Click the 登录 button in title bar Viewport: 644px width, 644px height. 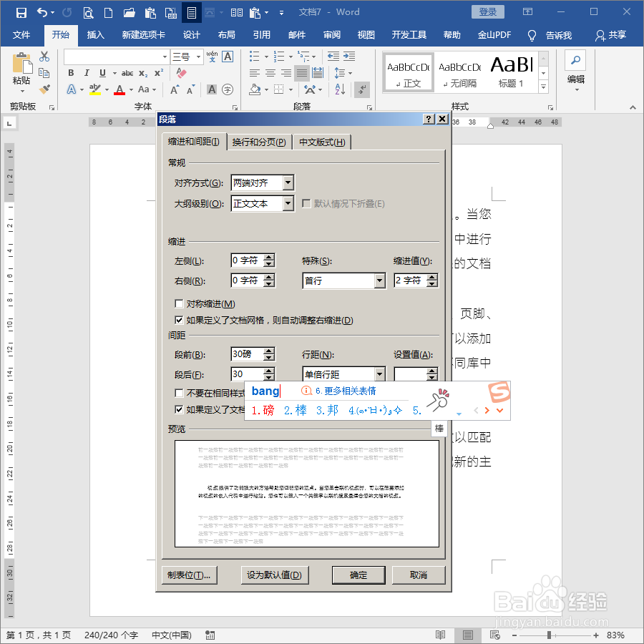pyautogui.click(x=487, y=12)
